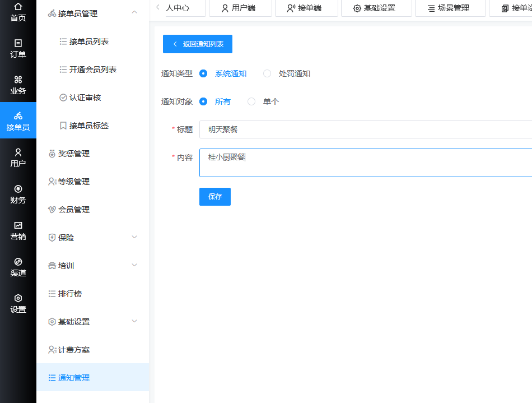
Task: Click gear icon in 基础设置 tab
Action: tap(357, 8)
